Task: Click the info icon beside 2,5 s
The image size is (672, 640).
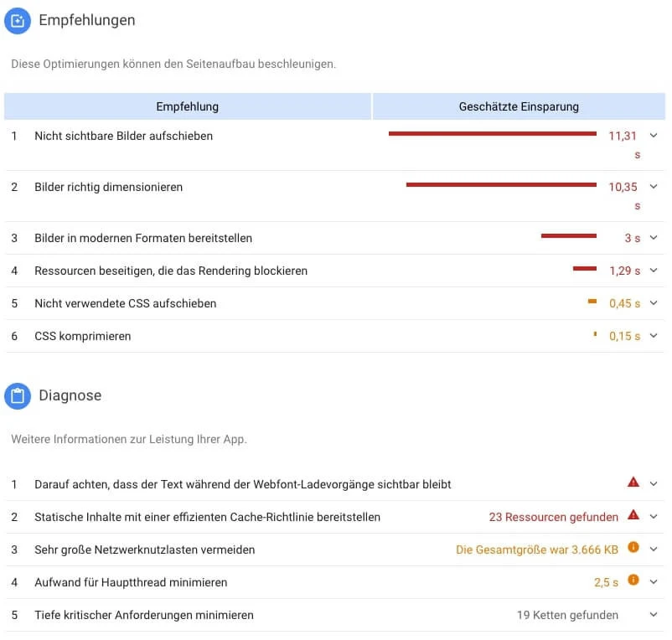Action: [x=635, y=581]
